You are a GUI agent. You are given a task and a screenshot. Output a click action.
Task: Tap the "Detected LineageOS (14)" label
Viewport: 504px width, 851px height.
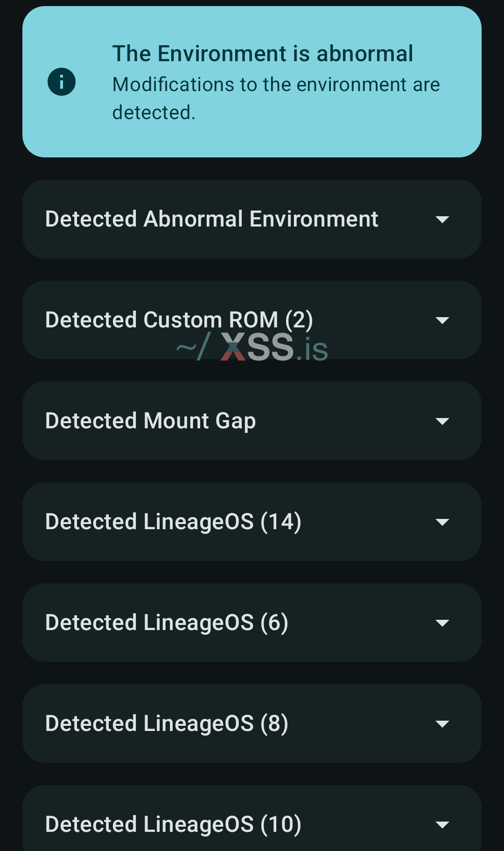pos(173,522)
